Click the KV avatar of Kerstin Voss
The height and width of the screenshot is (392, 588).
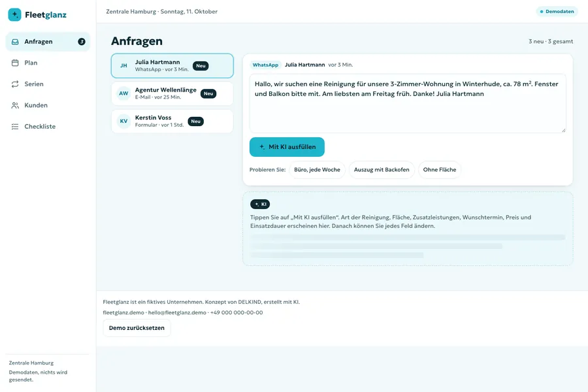click(123, 121)
